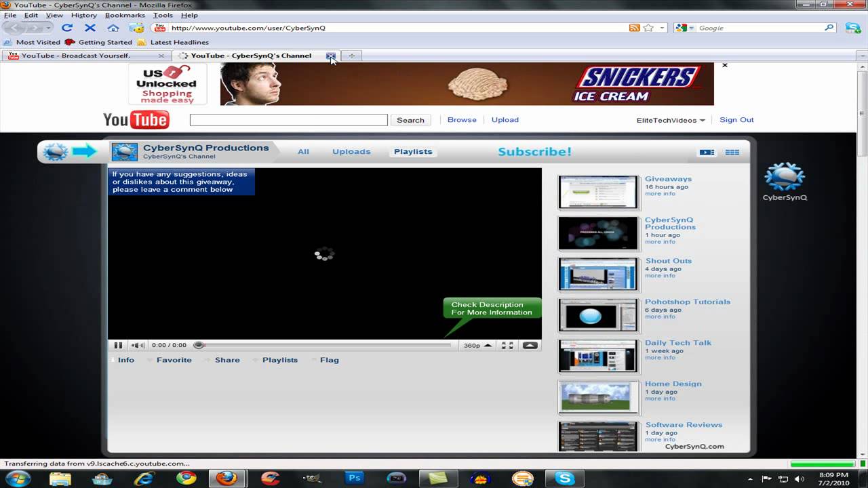This screenshot has height=488, width=868.
Task: Open the Software Reviews playlist title
Action: 684,425
